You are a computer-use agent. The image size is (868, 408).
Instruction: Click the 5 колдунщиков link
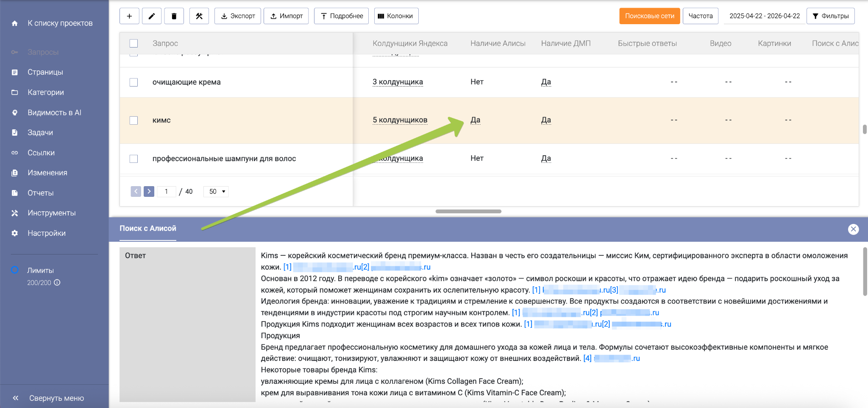[x=400, y=120]
